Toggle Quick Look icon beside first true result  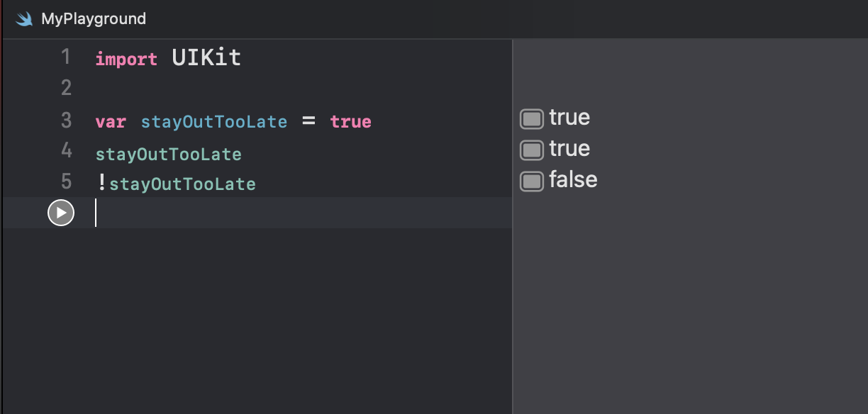(x=531, y=118)
